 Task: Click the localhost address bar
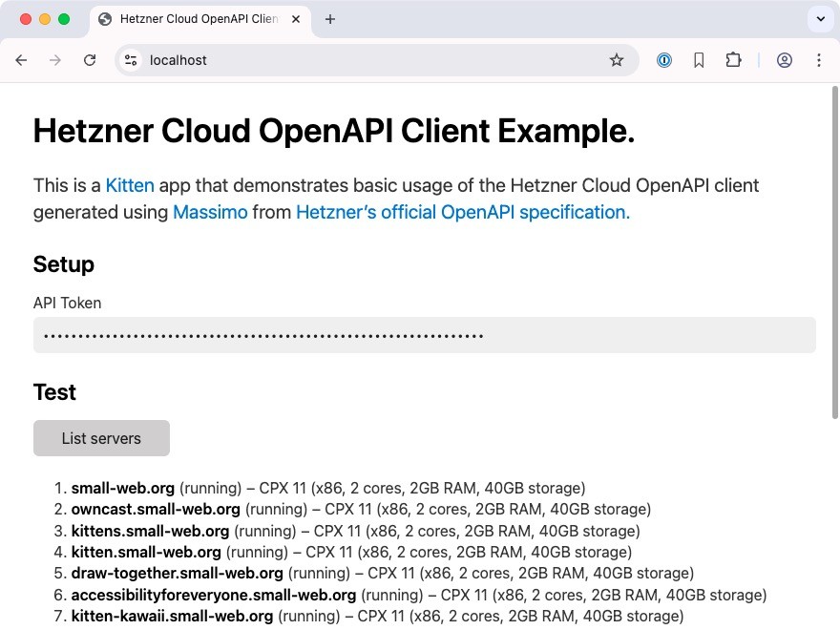coord(372,60)
